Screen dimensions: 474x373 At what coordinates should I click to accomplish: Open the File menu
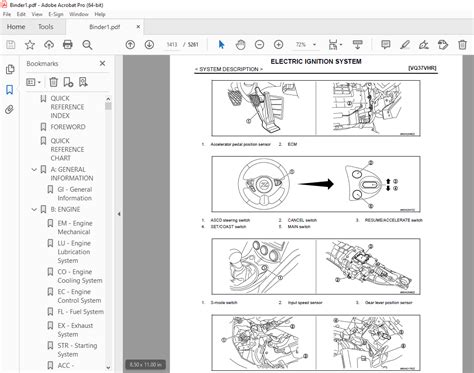click(x=7, y=14)
